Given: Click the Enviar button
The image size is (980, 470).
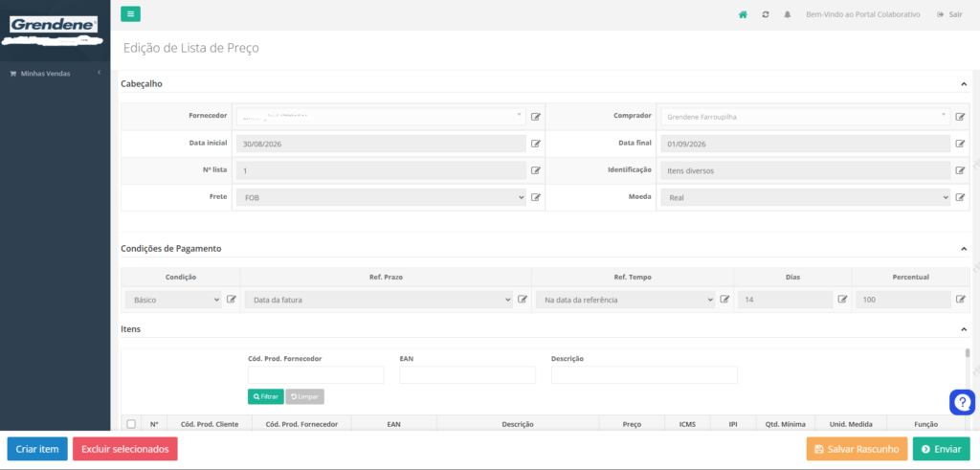Looking at the screenshot, I should [942, 449].
